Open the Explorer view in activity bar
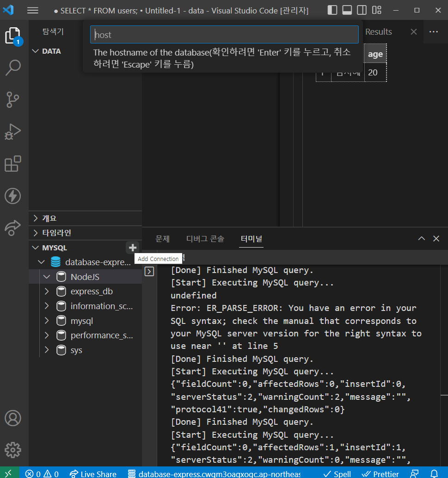 click(x=13, y=36)
